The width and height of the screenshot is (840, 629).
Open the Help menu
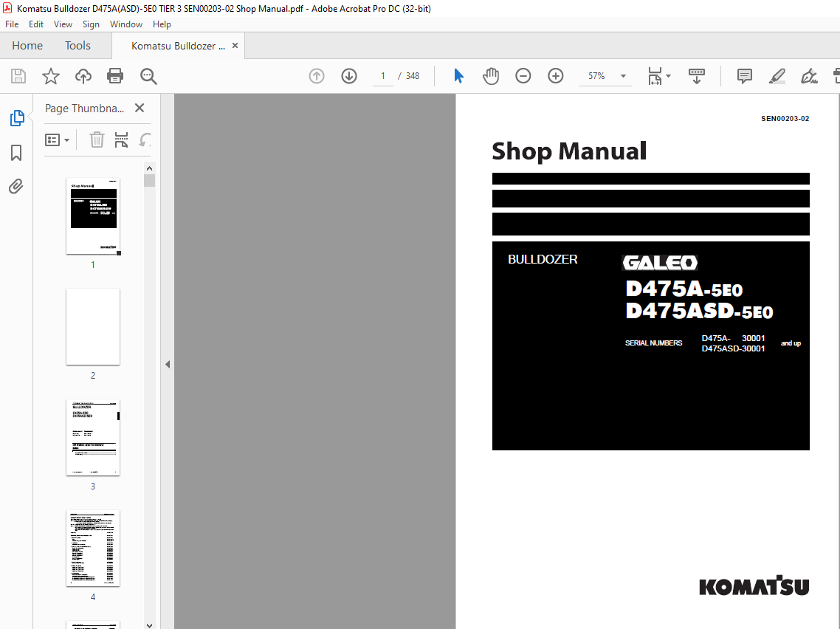(x=162, y=24)
